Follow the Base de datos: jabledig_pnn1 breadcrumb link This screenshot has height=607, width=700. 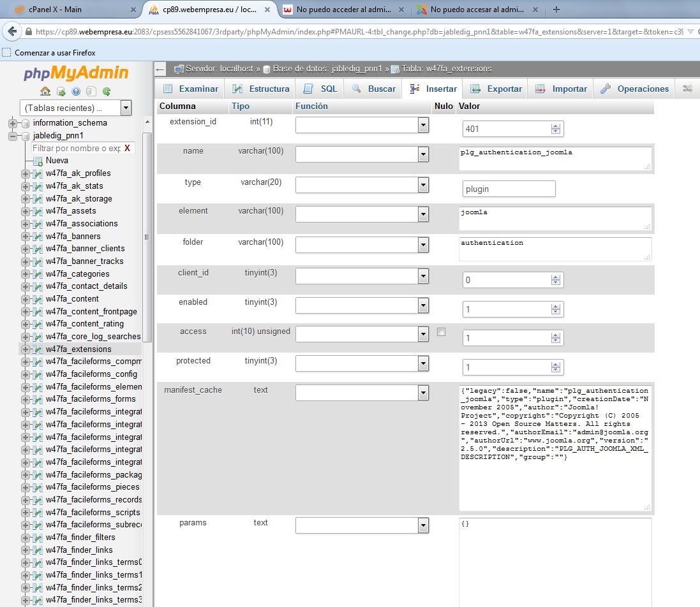tap(328, 69)
